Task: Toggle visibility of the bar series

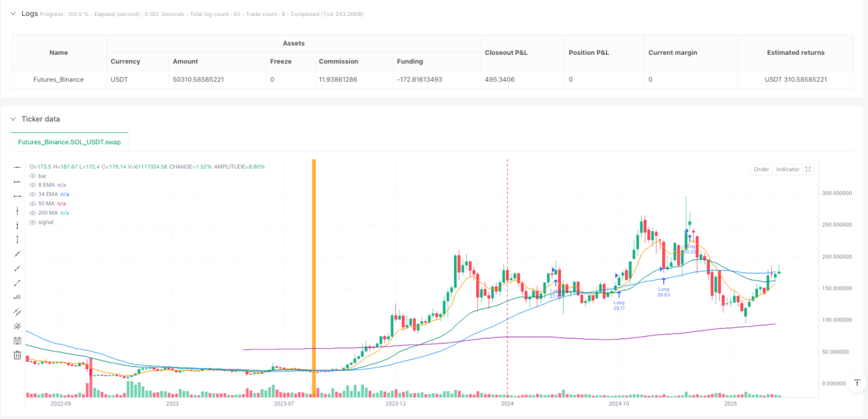Action: (x=33, y=175)
